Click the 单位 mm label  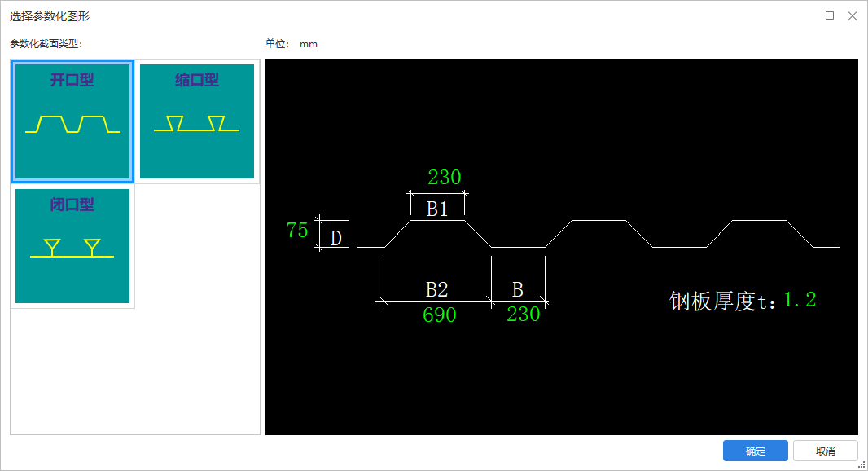coord(292,44)
